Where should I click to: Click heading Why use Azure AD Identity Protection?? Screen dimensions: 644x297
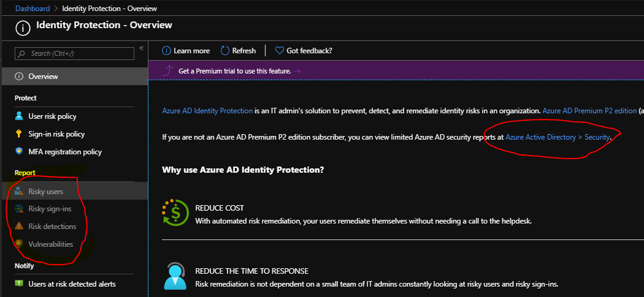243,170
